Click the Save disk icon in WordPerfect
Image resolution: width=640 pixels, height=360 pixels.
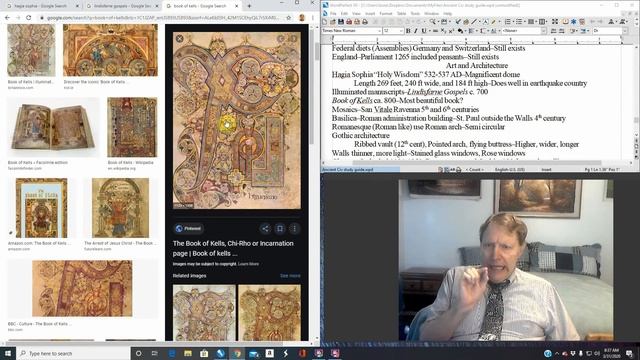(x=341, y=22)
